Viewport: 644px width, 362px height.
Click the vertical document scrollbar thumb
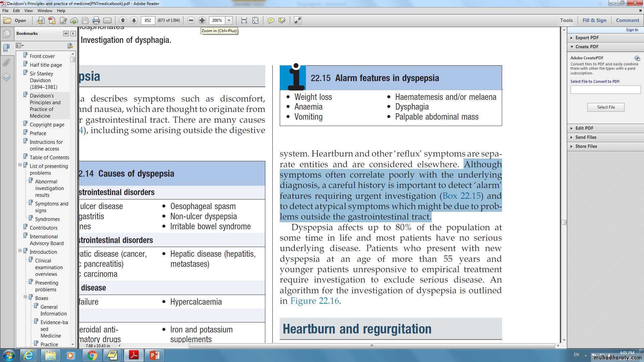tap(564, 223)
